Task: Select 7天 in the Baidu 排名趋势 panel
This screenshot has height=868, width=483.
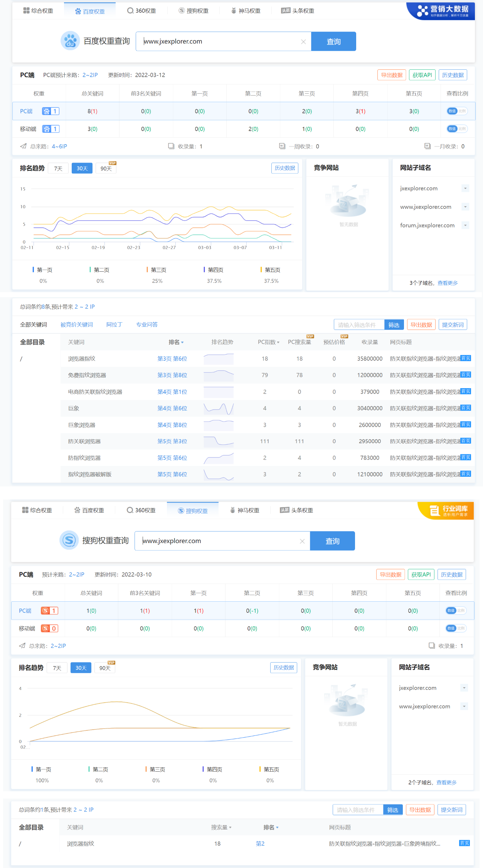Action: (x=58, y=168)
